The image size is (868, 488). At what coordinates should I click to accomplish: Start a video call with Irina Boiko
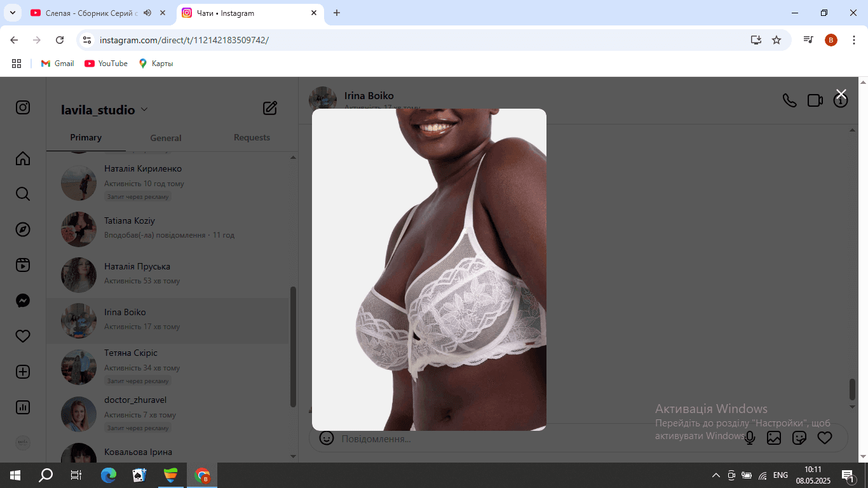(815, 100)
